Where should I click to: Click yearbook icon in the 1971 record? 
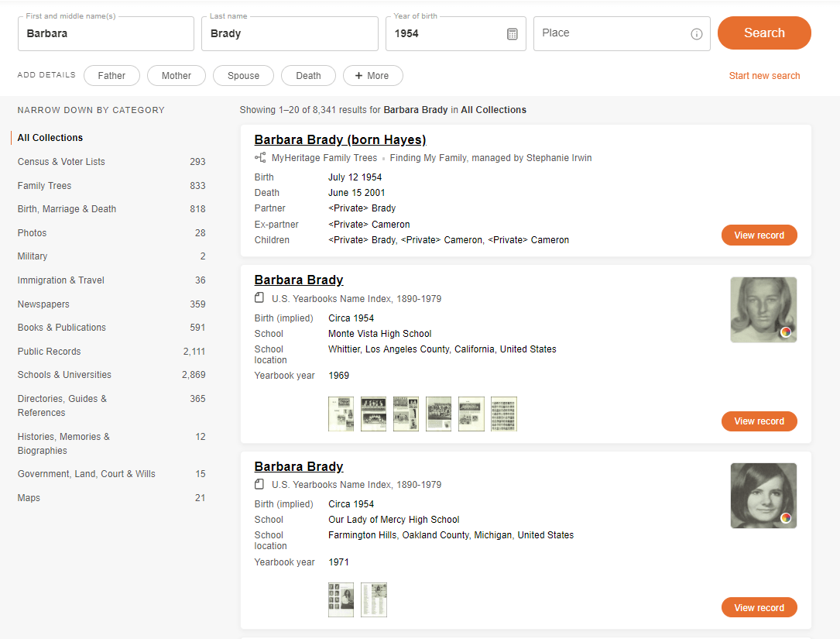(x=259, y=484)
